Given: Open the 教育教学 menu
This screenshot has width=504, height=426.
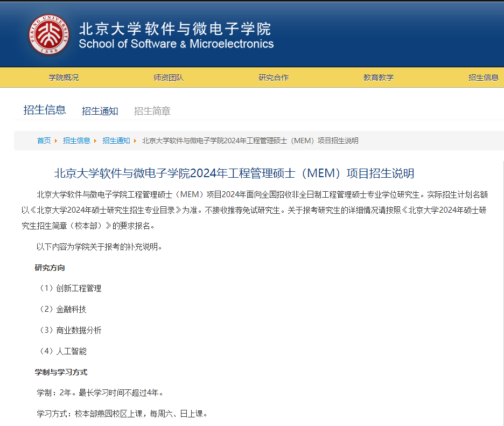Looking at the screenshot, I should pyautogui.click(x=379, y=78).
